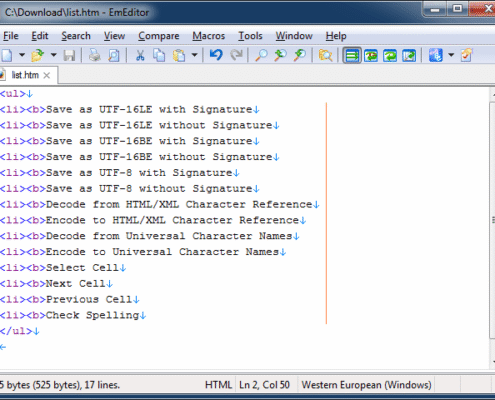Open the Compare menu

click(x=159, y=36)
